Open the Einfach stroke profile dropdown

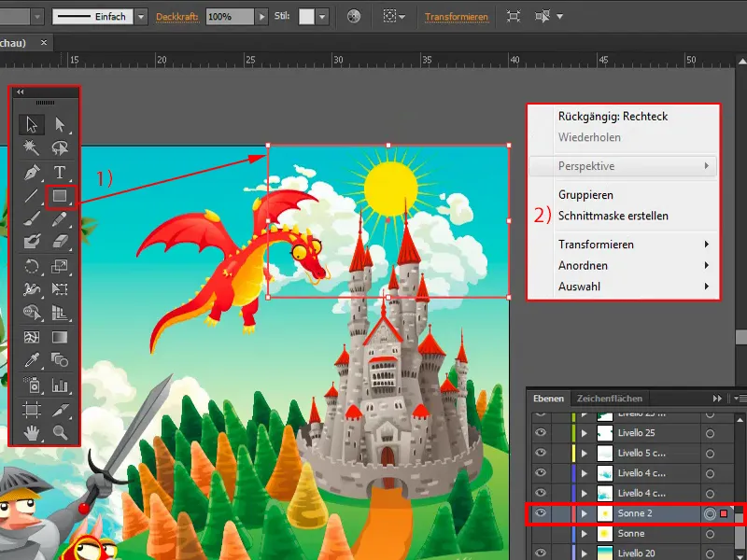(141, 17)
